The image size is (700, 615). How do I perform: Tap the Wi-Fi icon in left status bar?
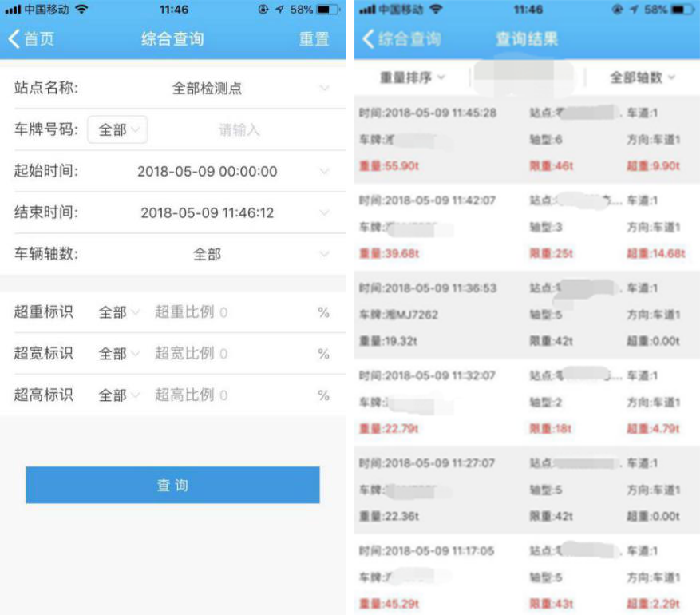tap(81, 10)
